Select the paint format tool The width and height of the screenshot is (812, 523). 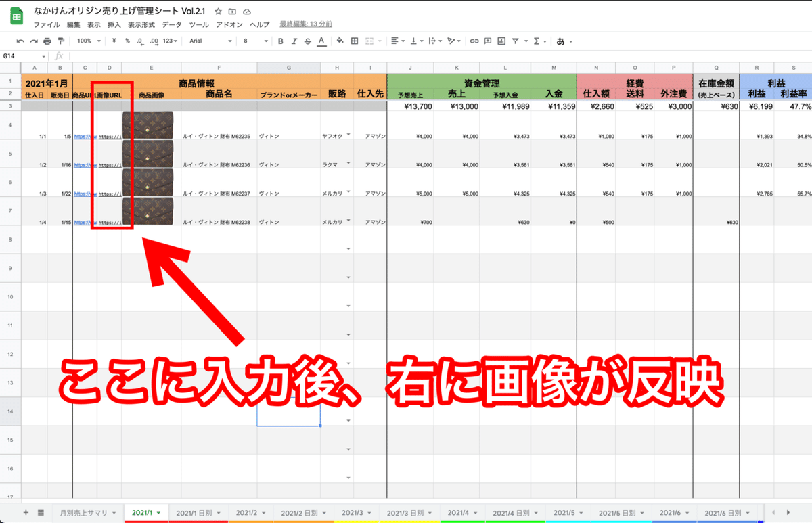[60, 41]
